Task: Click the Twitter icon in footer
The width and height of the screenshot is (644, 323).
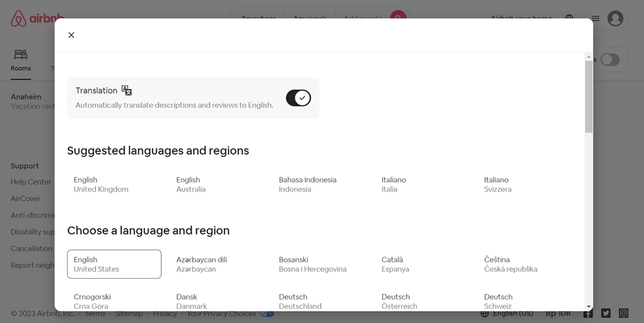Action: pyautogui.click(x=606, y=313)
